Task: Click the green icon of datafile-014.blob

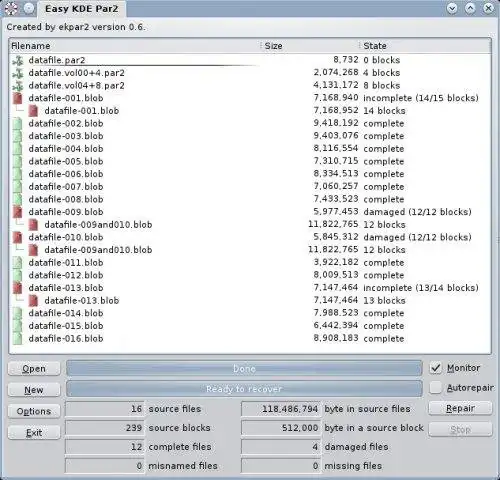Action: pyautogui.click(x=18, y=313)
